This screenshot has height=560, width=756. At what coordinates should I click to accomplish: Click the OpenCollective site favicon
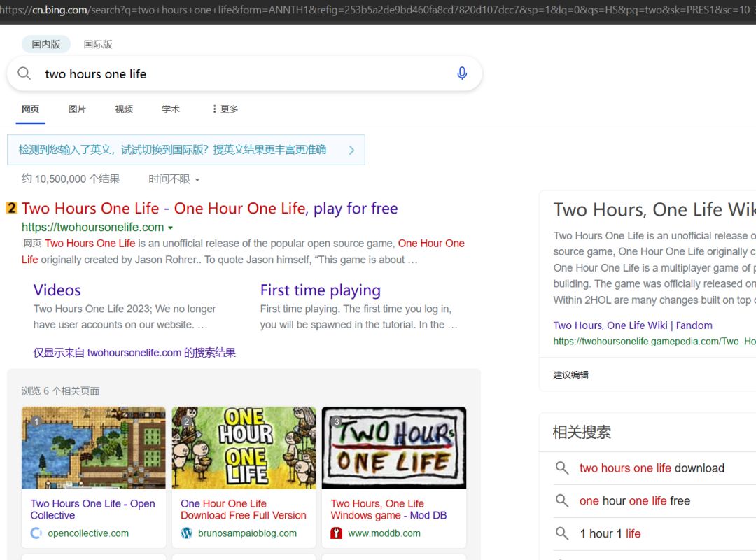(x=36, y=533)
